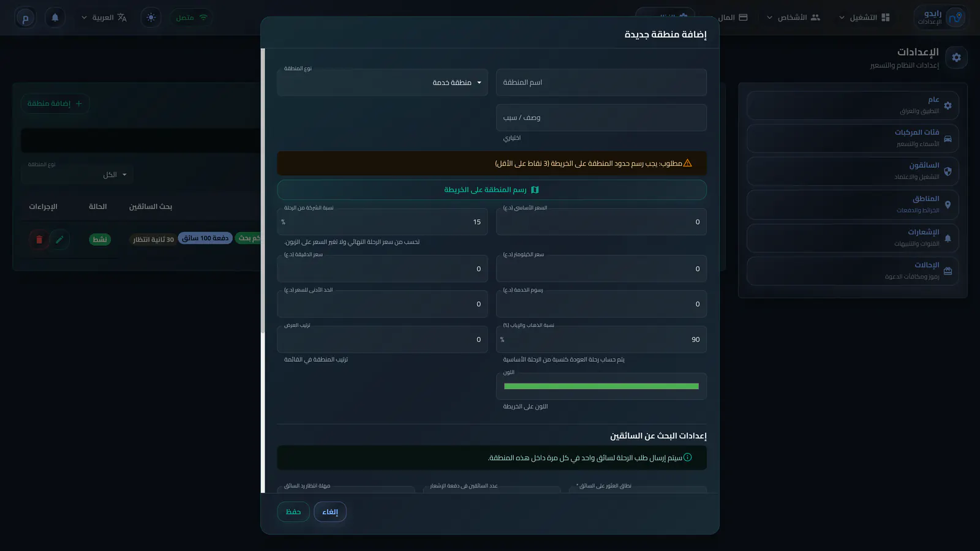
Task: Click the نسبة الذهاب والإياب input field
Action: 601,339
